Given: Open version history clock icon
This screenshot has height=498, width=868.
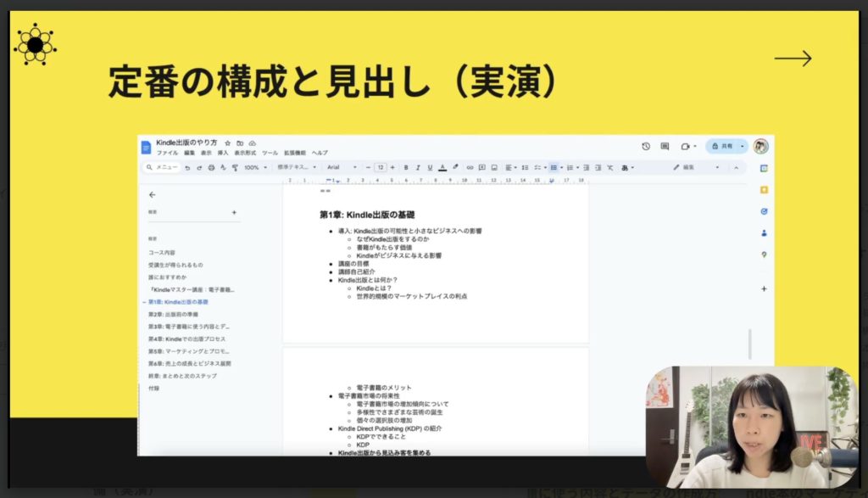Looking at the screenshot, I should click(x=646, y=146).
